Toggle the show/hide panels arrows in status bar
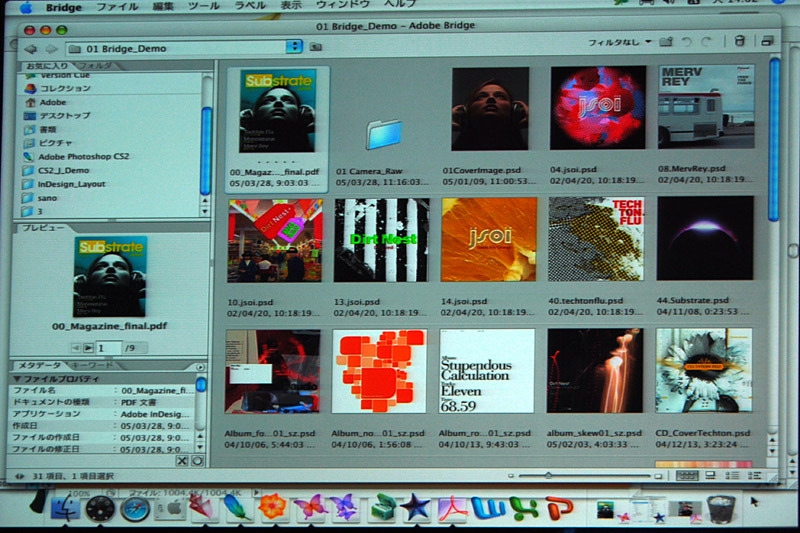Screen dimensions: 800x533 (19, 476)
